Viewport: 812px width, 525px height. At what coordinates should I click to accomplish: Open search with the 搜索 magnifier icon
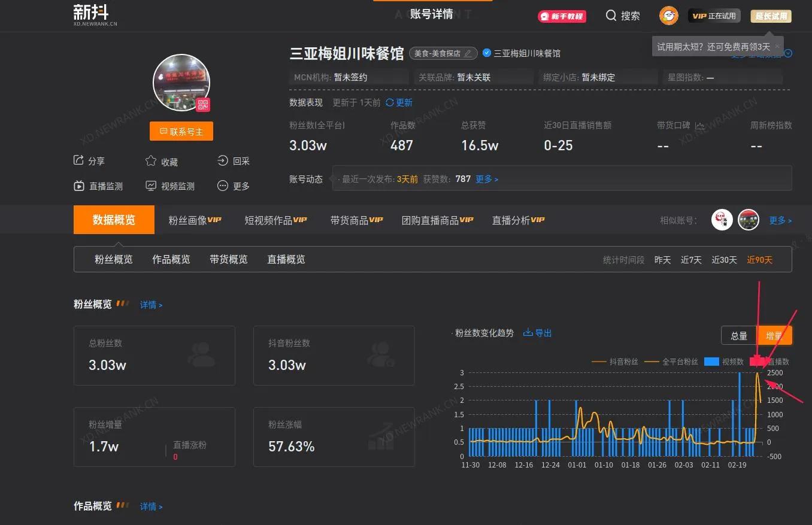click(611, 16)
